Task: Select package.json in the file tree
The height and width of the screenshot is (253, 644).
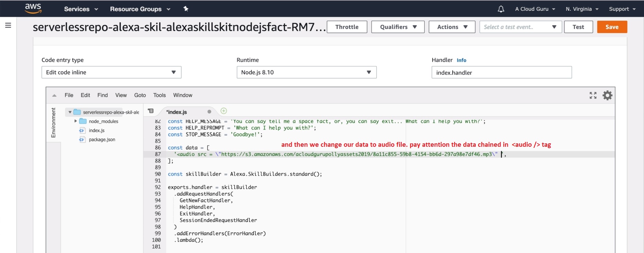Action: click(102, 140)
